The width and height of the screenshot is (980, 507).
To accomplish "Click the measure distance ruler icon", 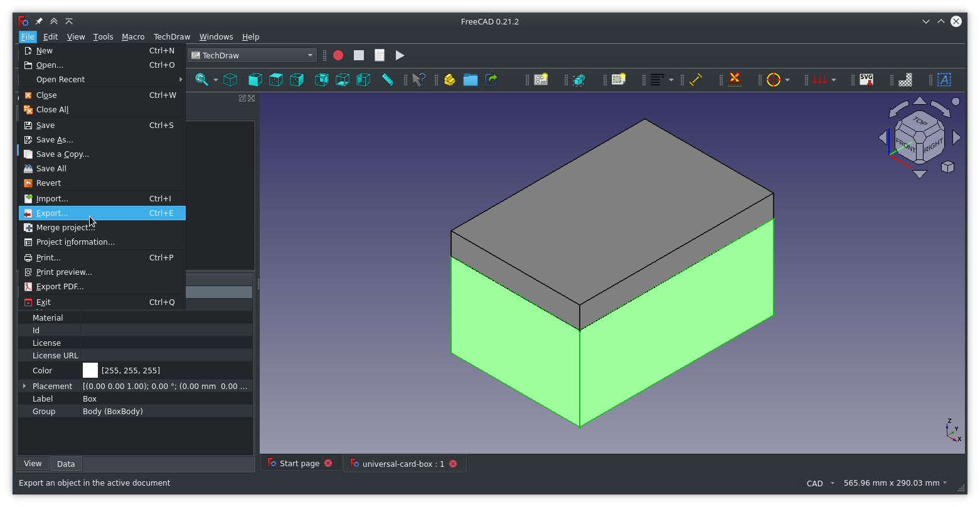I will (x=388, y=80).
